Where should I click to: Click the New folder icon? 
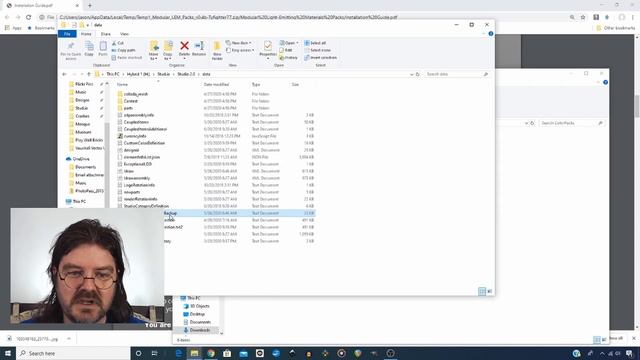217,46
